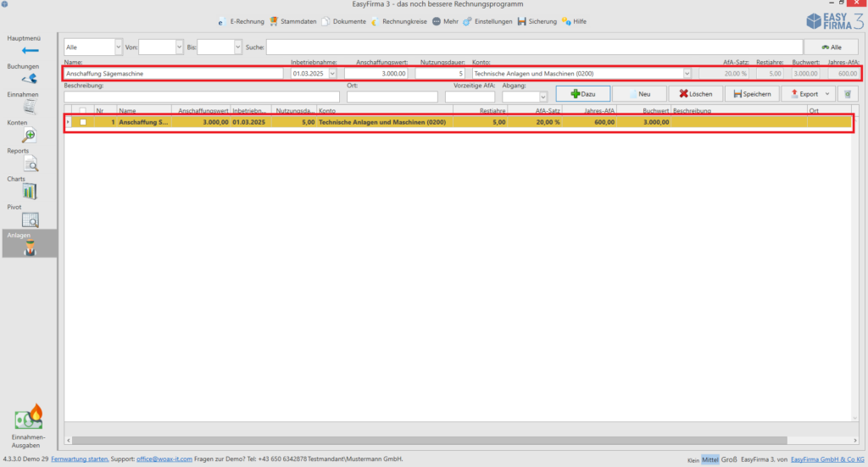Open the office@woax-it.com email link

pyautogui.click(x=164, y=459)
